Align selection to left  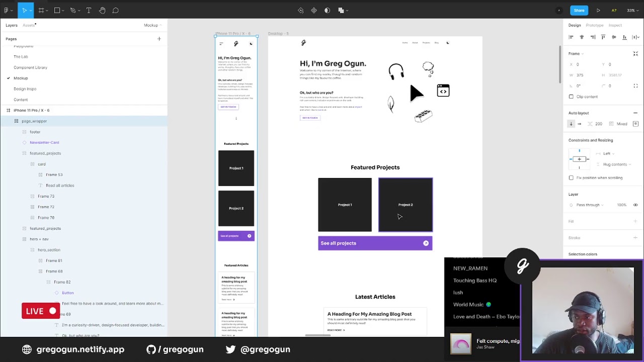[571, 37]
